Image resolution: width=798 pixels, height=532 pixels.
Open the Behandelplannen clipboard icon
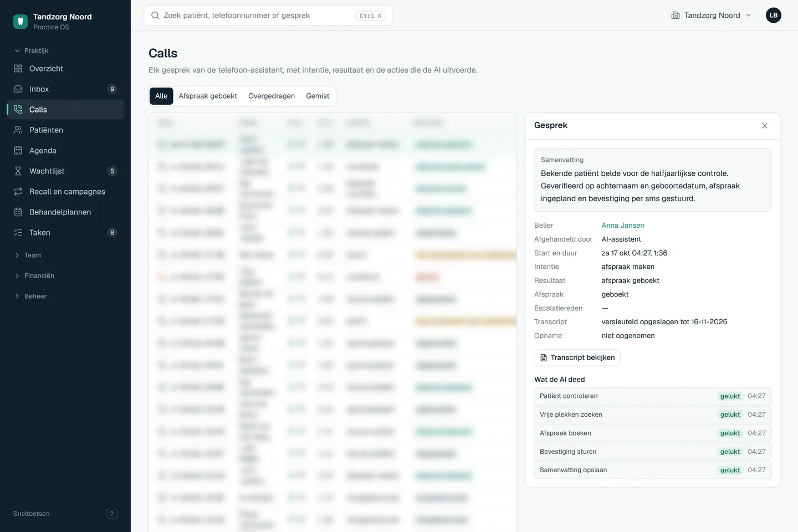point(18,212)
